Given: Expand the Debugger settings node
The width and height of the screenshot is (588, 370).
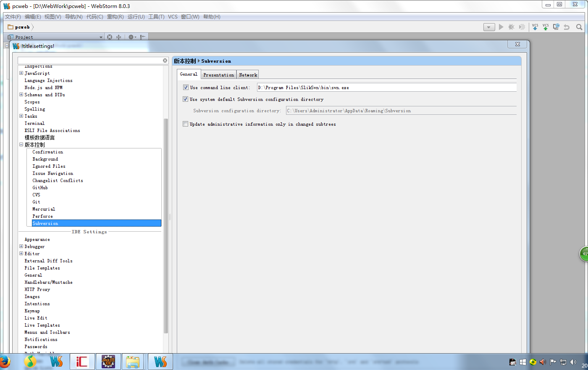Looking at the screenshot, I should click(x=21, y=246).
